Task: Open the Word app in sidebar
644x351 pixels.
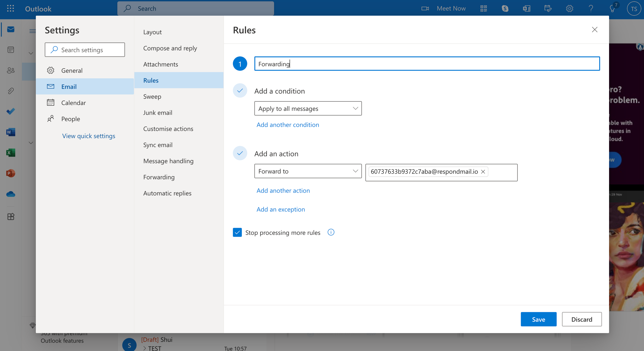Action: tap(11, 132)
